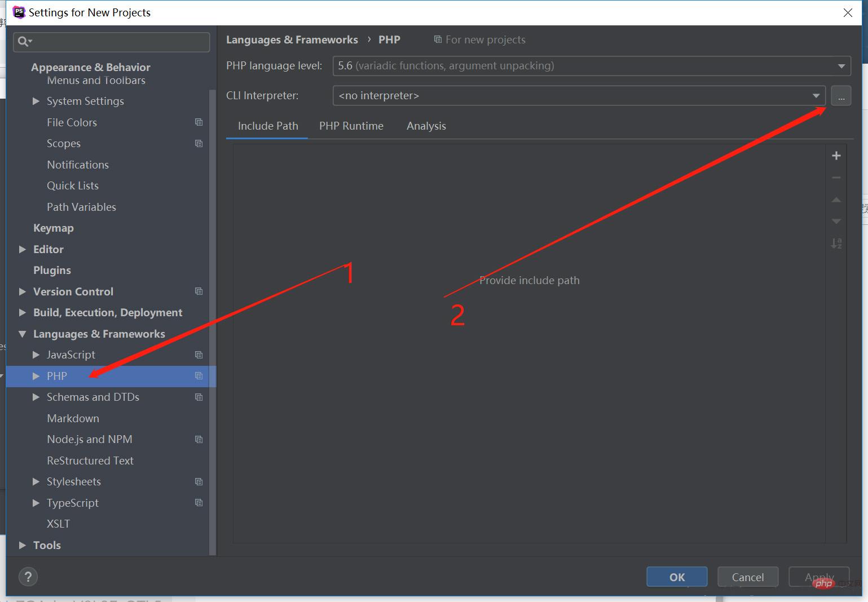Click the Cancel button
Viewport: 868px width, 602px height.
748,577
